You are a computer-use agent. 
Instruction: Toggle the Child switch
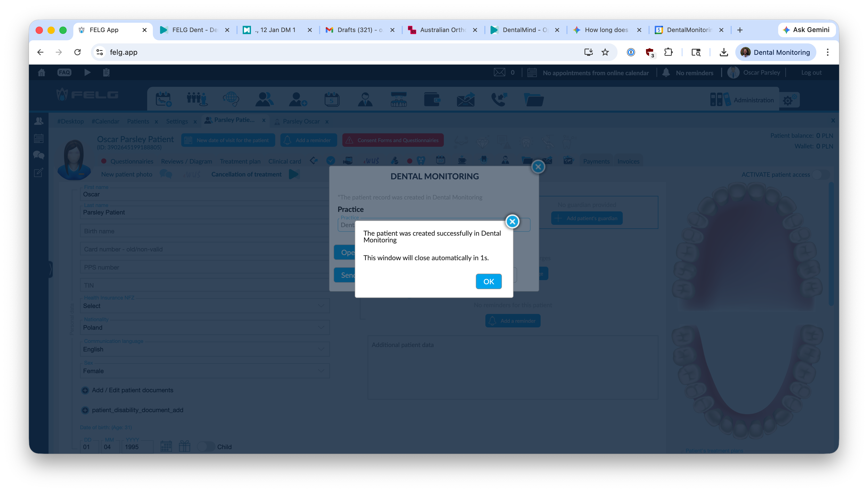[206, 446]
